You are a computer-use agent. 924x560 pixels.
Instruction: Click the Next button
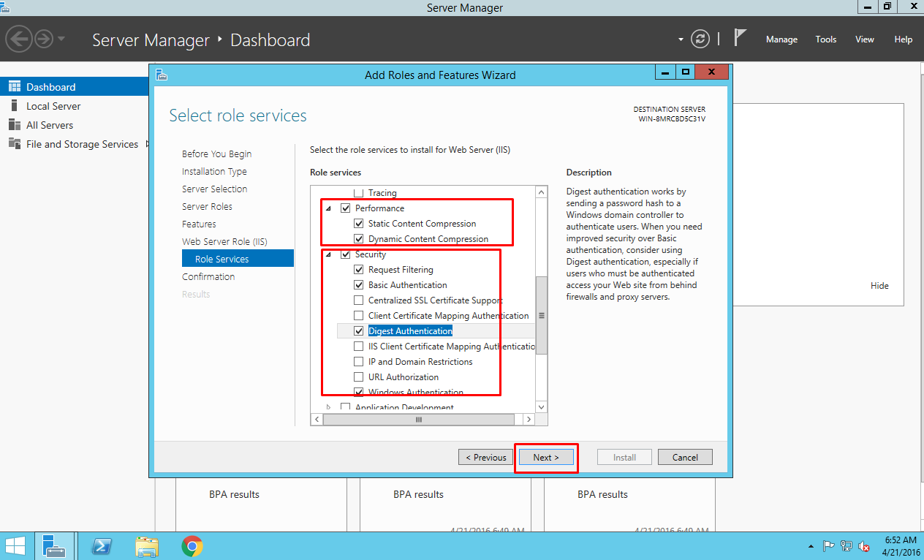pyautogui.click(x=545, y=458)
